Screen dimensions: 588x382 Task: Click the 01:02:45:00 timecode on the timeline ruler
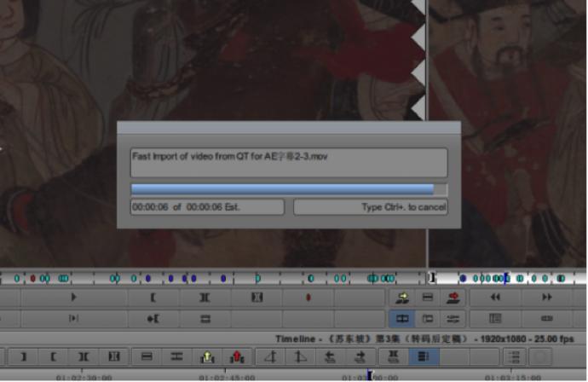[227, 378]
